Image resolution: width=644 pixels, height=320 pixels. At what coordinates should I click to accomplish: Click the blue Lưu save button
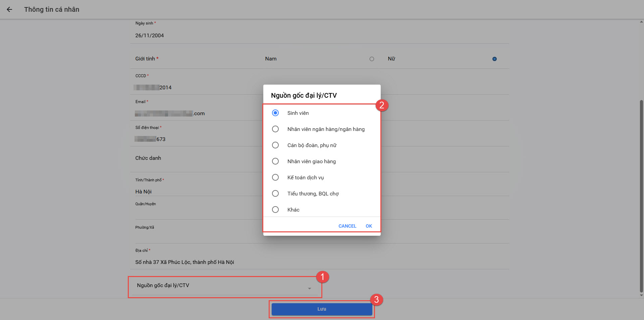tap(322, 309)
